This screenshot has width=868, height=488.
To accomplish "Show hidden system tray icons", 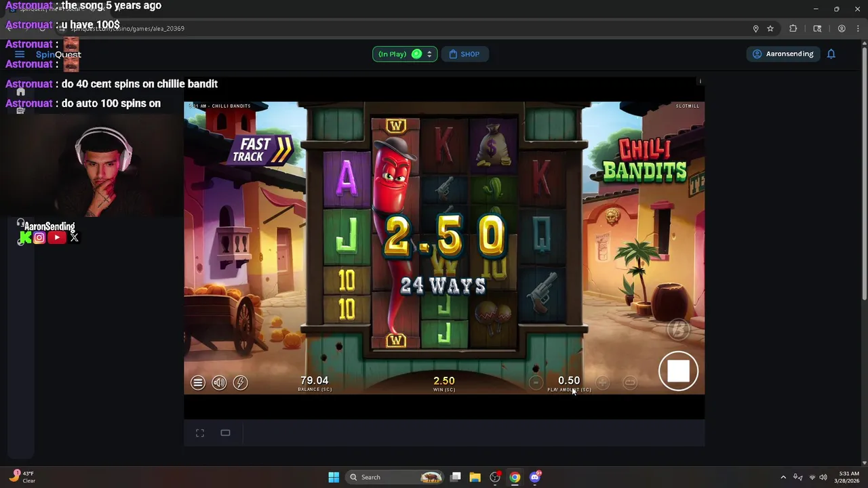I will tap(783, 477).
